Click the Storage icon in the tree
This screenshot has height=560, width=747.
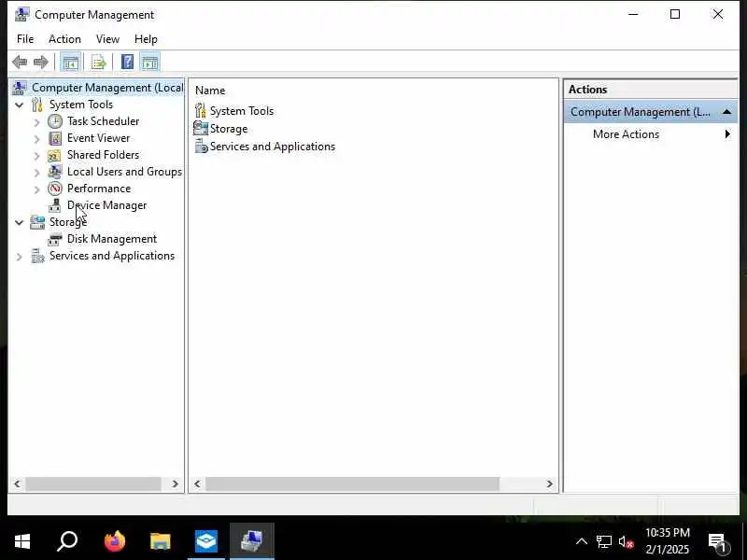click(x=37, y=222)
